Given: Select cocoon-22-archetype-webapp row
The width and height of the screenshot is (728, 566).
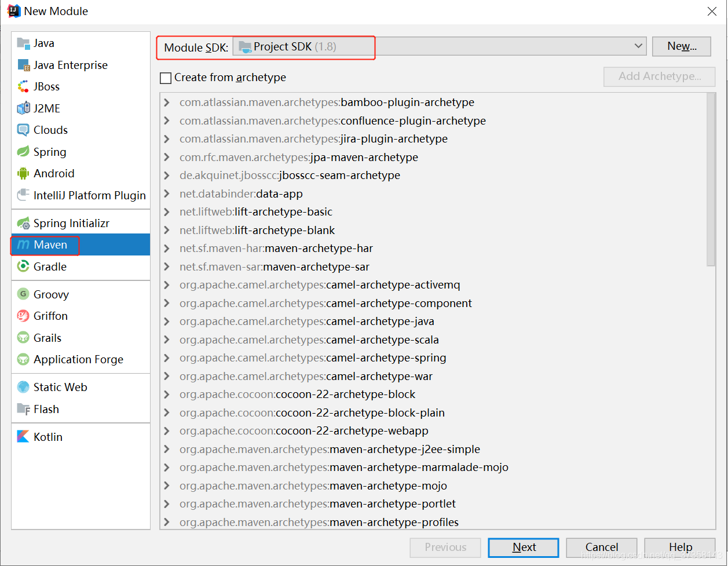Looking at the screenshot, I should (x=433, y=431).
